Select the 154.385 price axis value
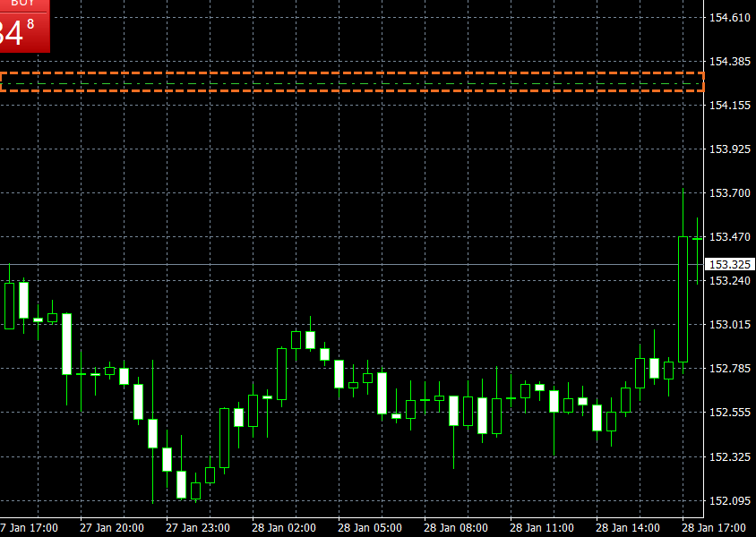The width and height of the screenshot is (756, 537). pos(728,62)
